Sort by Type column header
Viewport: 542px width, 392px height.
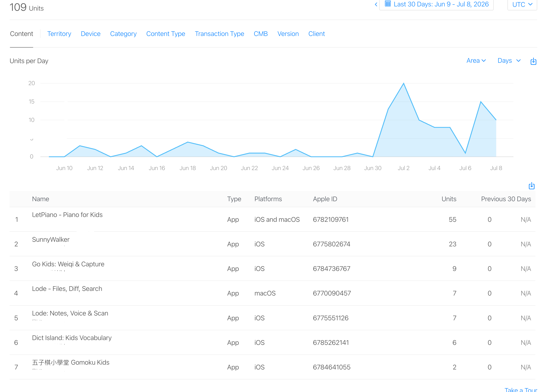pyautogui.click(x=234, y=199)
